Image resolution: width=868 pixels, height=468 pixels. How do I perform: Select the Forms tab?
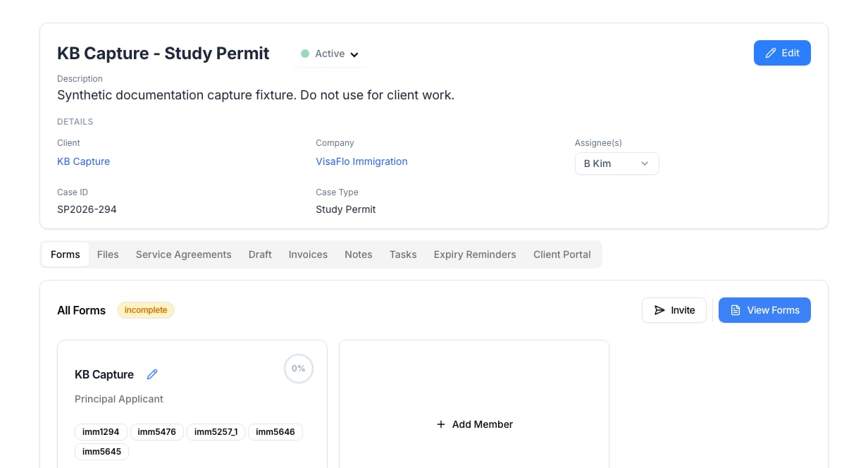pos(66,254)
